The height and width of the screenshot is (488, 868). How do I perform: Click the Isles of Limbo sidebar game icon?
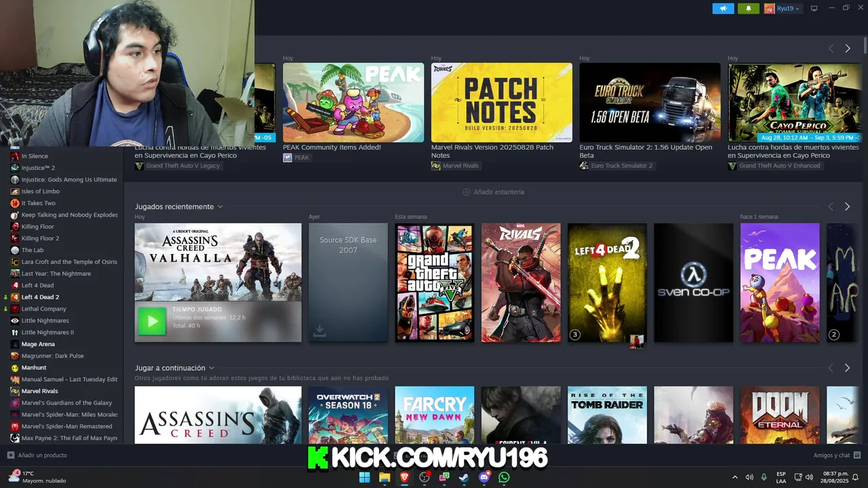pos(15,191)
